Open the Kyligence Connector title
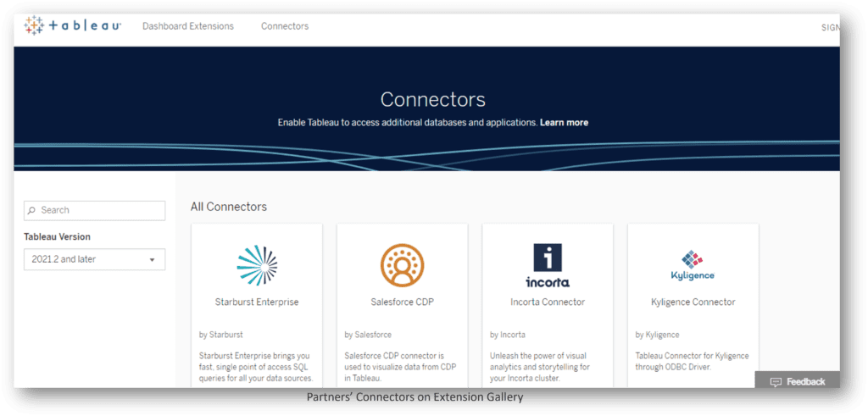Image resolution: width=868 pixels, height=416 pixels. click(x=693, y=302)
